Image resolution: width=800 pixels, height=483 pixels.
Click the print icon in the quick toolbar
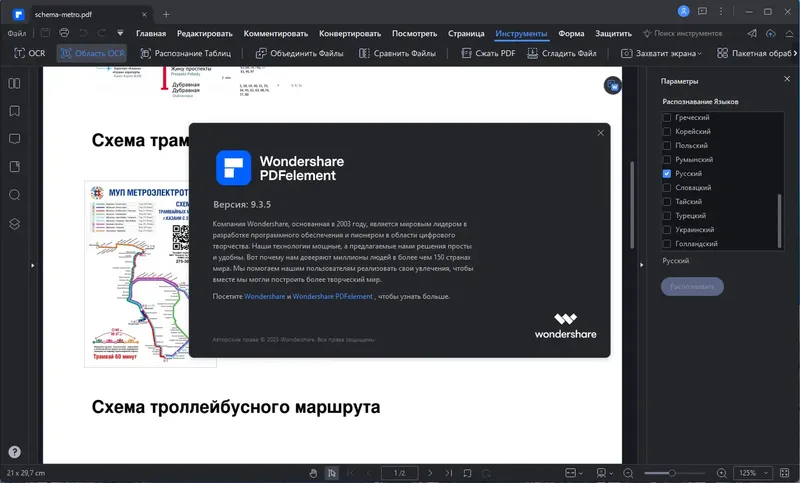[x=64, y=33]
